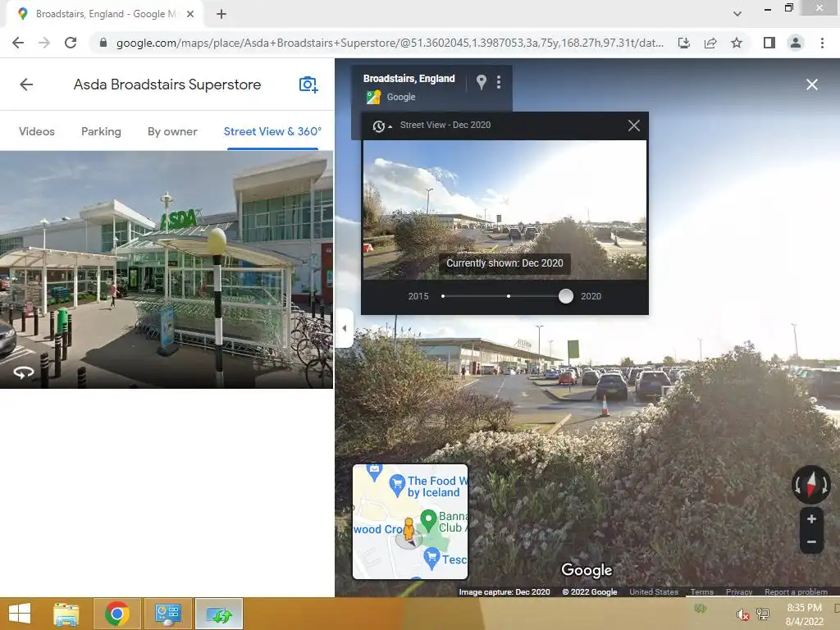Click the 360° rotate icon on Asda photo
The height and width of the screenshot is (630, 840).
[24, 372]
